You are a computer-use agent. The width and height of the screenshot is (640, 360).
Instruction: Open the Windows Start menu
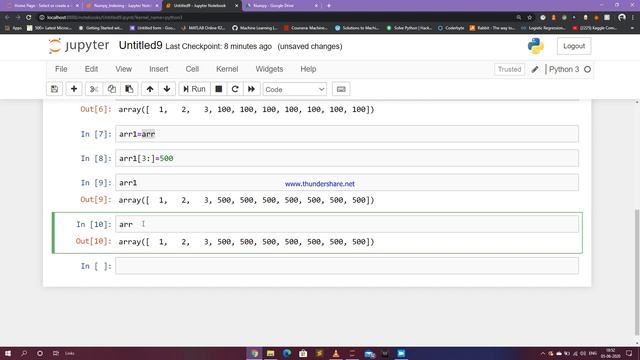point(8,353)
